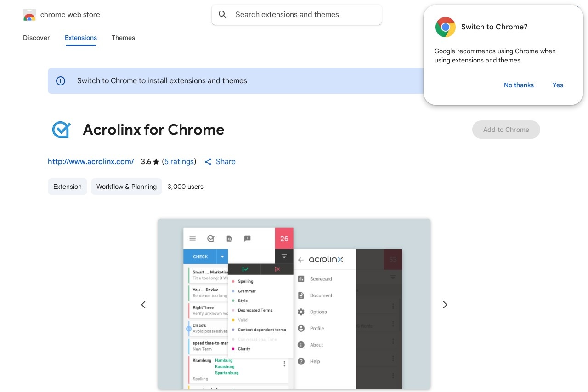This screenshot has height=392, width=588.
Task: Click 'Switch to Chrome to install extensions and themes' text
Action: pyautogui.click(x=162, y=81)
